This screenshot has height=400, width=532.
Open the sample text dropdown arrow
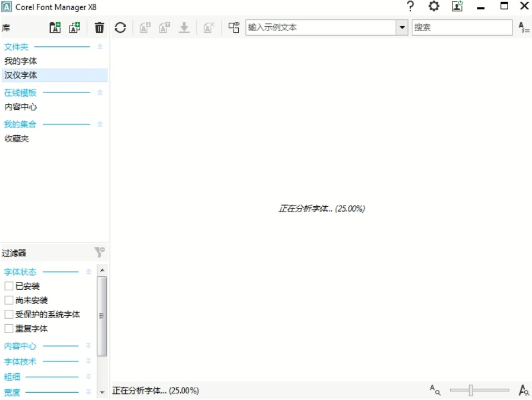click(402, 27)
